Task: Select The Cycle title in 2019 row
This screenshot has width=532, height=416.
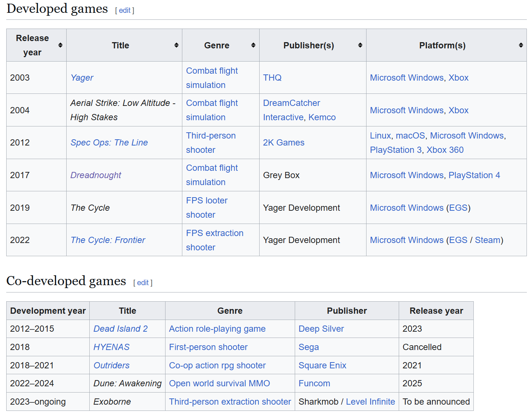Action: [x=90, y=208]
